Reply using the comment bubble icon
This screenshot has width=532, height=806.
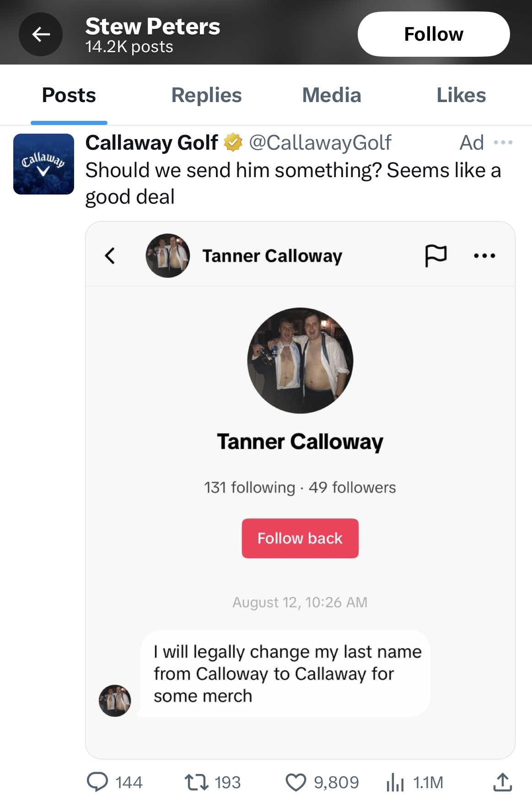[x=97, y=782]
